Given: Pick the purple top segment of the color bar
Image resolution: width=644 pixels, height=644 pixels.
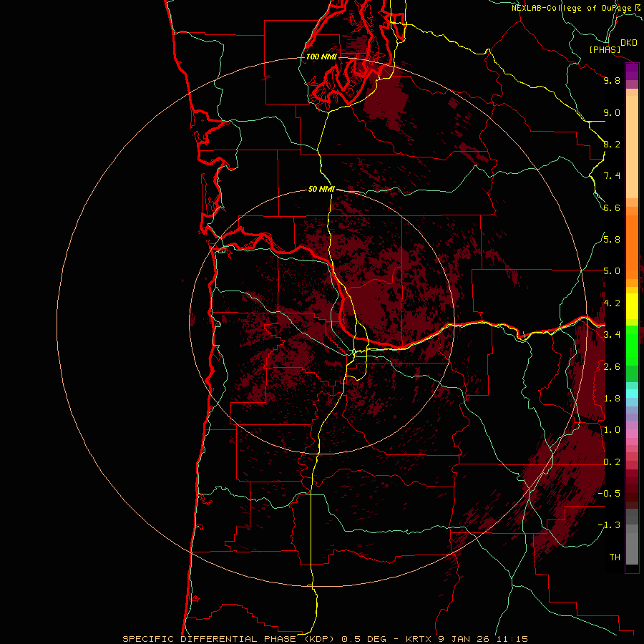Looking at the screenshot, I should pyautogui.click(x=632, y=72).
